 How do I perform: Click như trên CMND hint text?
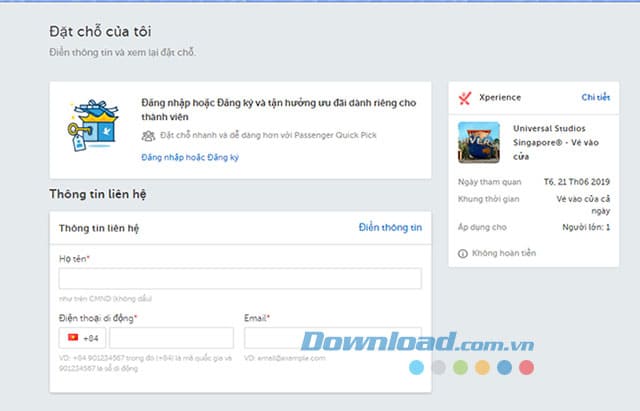[105, 299]
